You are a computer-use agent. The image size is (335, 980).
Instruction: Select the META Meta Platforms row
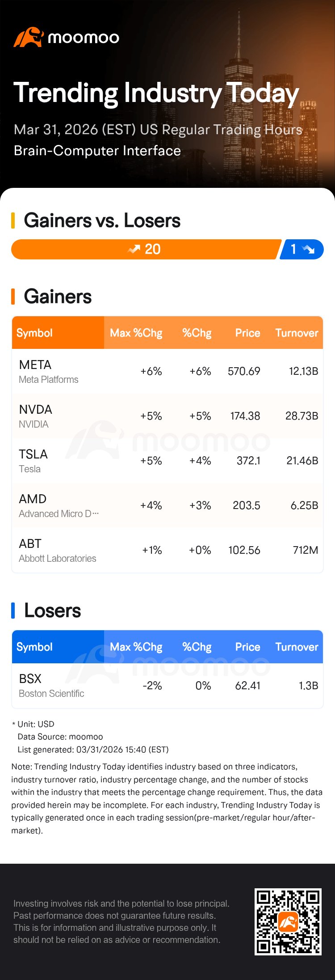pos(167,371)
